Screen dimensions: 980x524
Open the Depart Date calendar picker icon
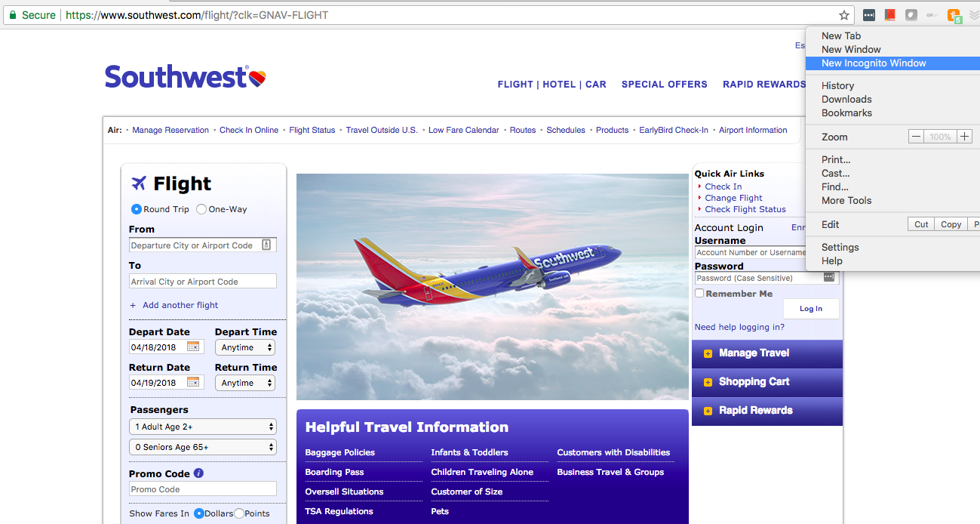pyautogui.click(x=193, y=347)
